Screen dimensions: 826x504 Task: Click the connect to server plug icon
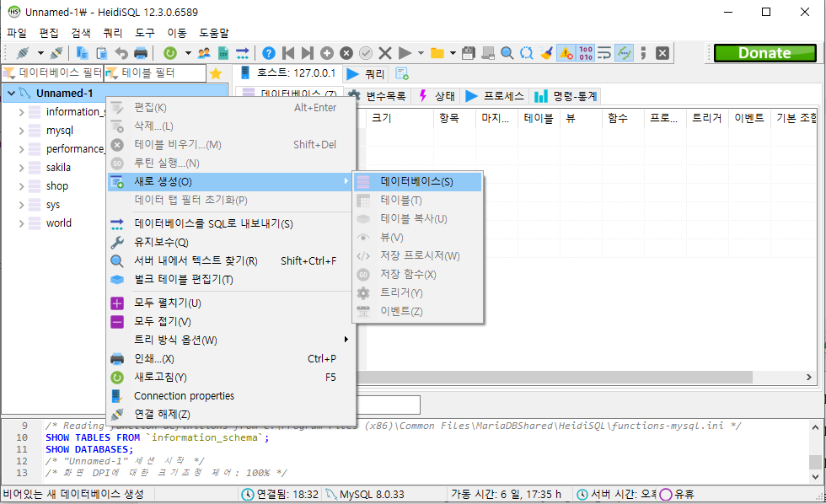23,53
